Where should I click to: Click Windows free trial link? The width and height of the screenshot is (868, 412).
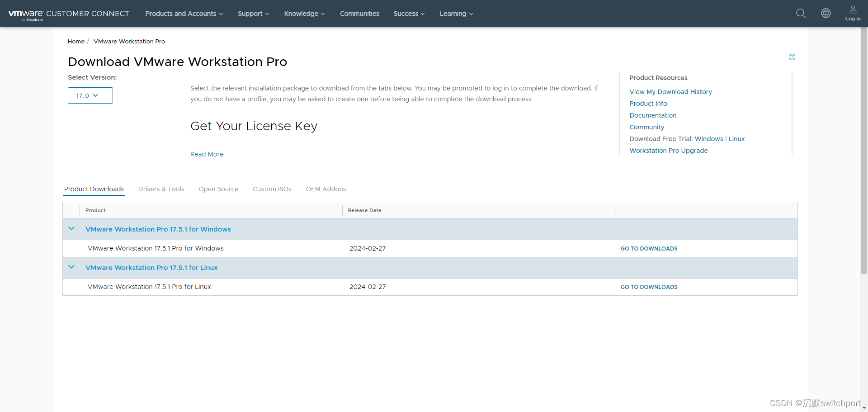coord(709,139)
